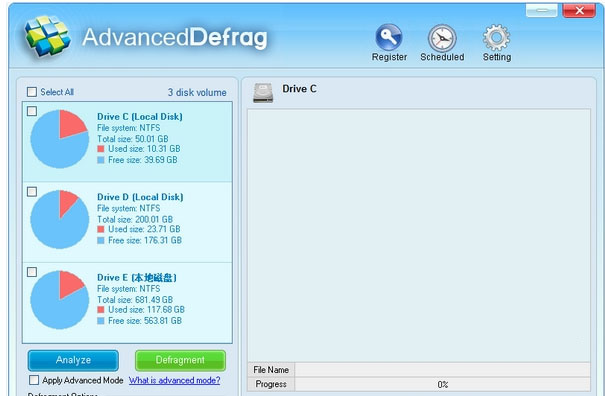Select the Drive C (Local Disk) title
Screen dimensions: 605x396
[140, 117]
